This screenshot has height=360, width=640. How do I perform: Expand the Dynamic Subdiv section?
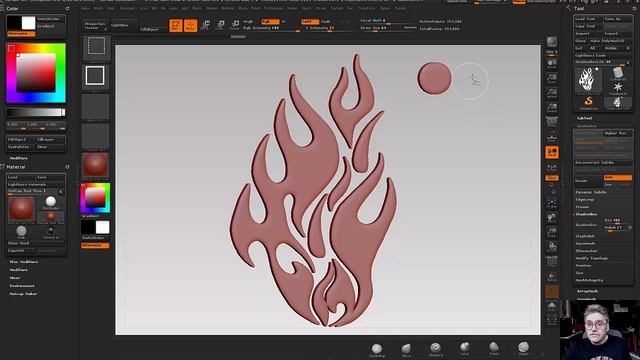click(591, 192)
